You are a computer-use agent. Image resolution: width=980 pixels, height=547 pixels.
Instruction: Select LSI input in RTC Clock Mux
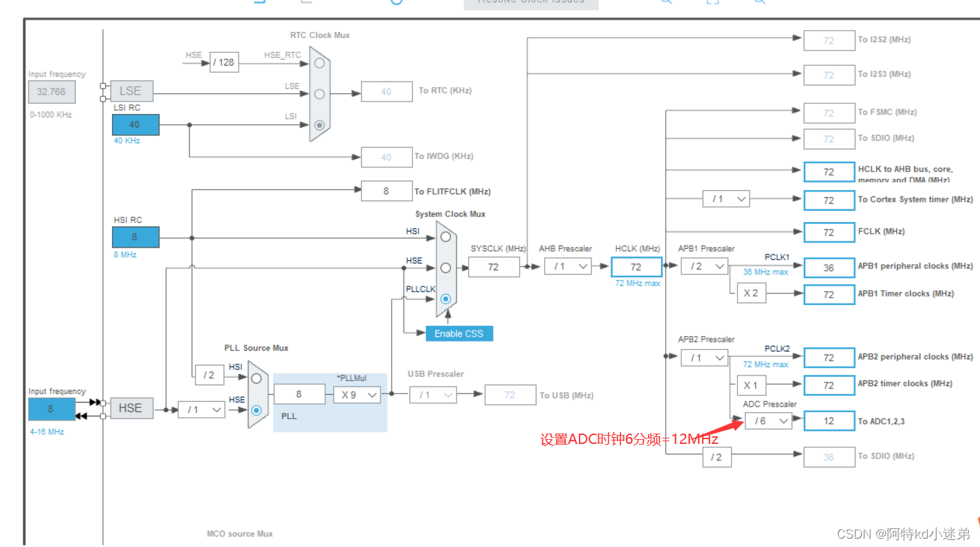coord(319,125)
